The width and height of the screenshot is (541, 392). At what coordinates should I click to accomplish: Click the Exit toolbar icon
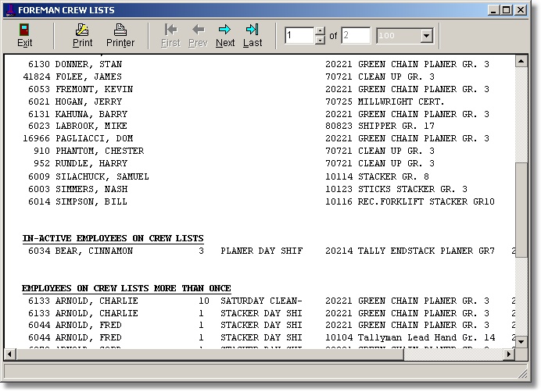tap(24, 30)
